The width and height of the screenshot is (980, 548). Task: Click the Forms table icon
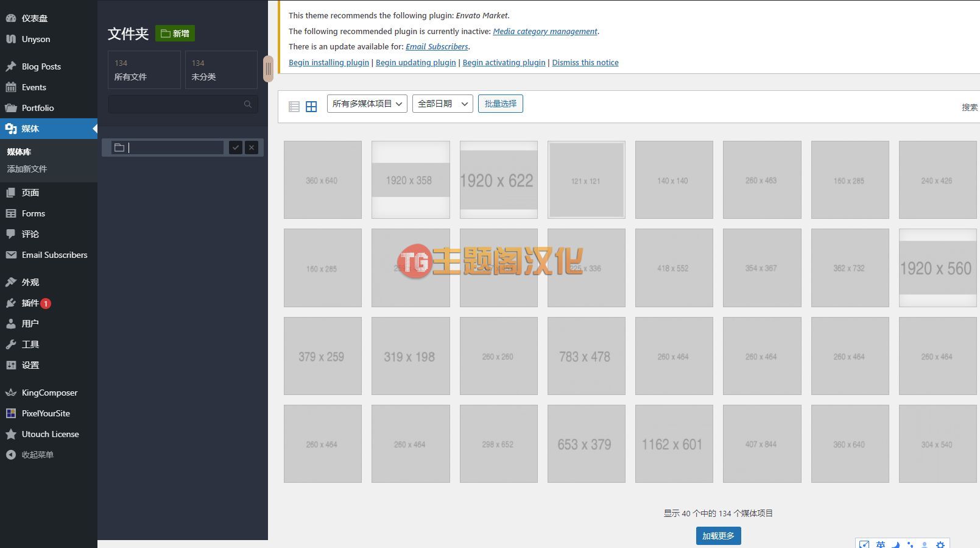pyautogui.click(x=11, y=213)
